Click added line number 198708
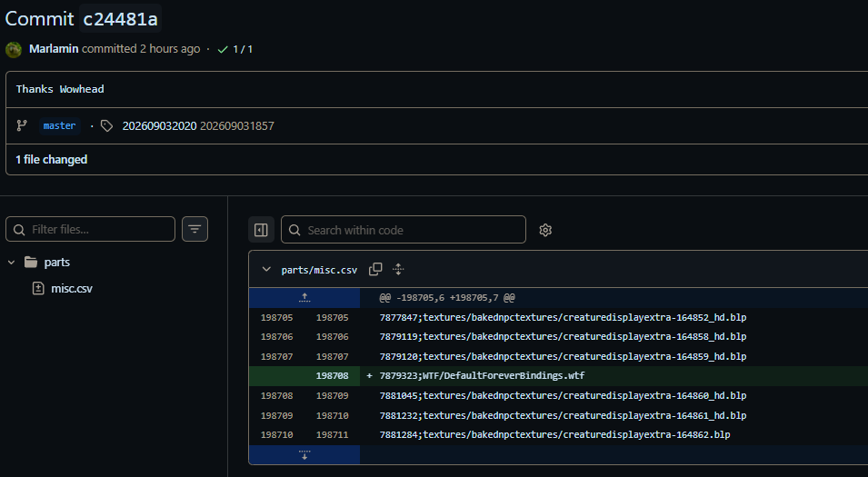The height and width of the screenshot is (477, 868). coord(332,376)
